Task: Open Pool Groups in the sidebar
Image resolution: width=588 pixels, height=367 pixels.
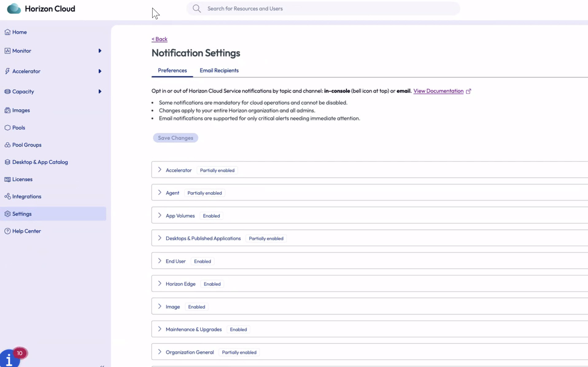Action: tap(27, 145)
